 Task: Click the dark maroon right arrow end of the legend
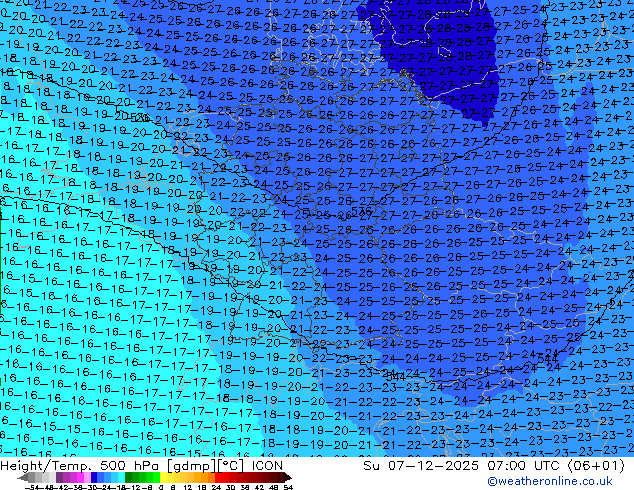click(288, 478)
